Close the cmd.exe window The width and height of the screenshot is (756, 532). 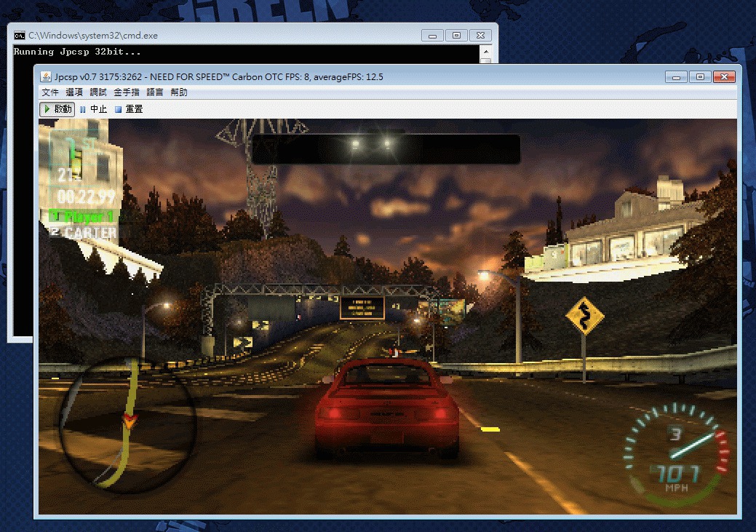point(481,35)
